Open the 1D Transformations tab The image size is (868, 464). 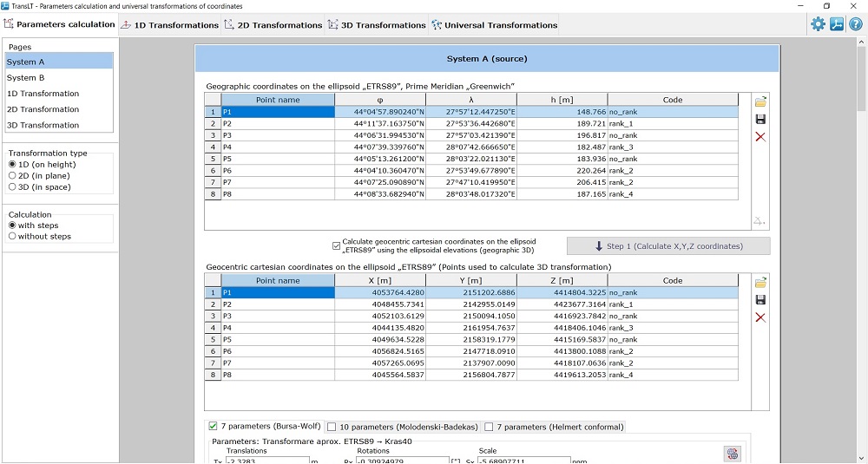point(169,25)
